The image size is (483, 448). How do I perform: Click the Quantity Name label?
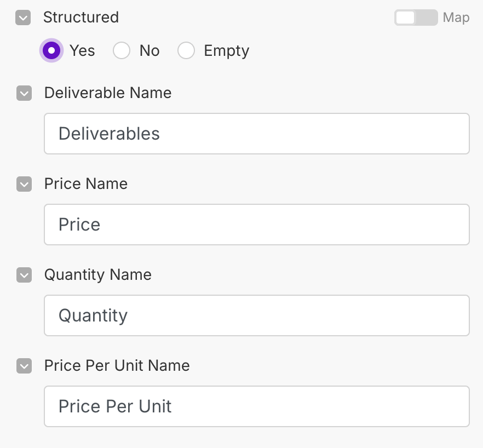[98, 275]
